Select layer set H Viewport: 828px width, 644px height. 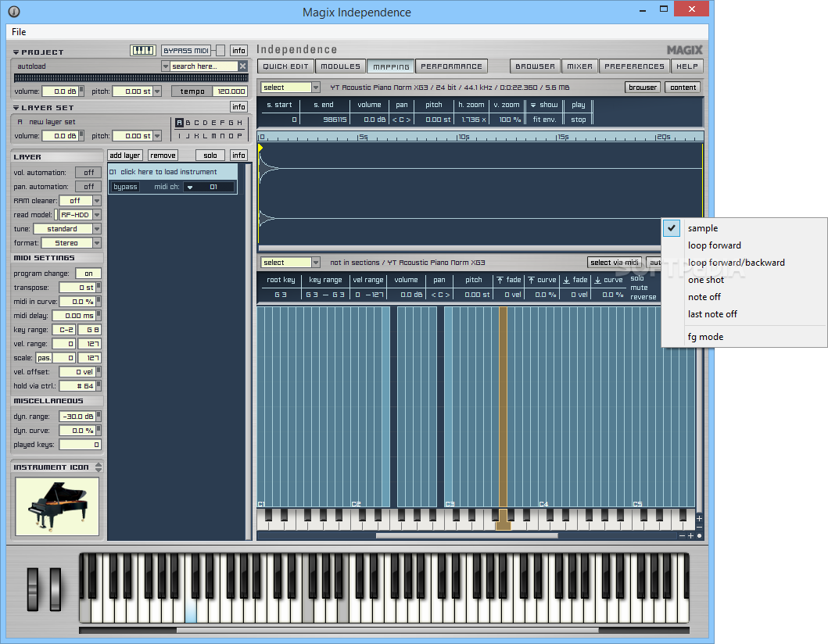[240, 123]
